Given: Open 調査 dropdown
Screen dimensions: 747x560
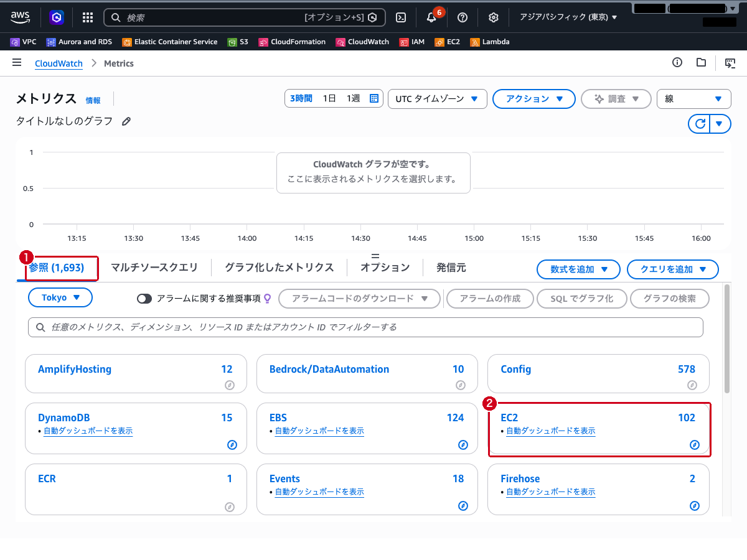Looking at the screenshot, I should point(616,99).
